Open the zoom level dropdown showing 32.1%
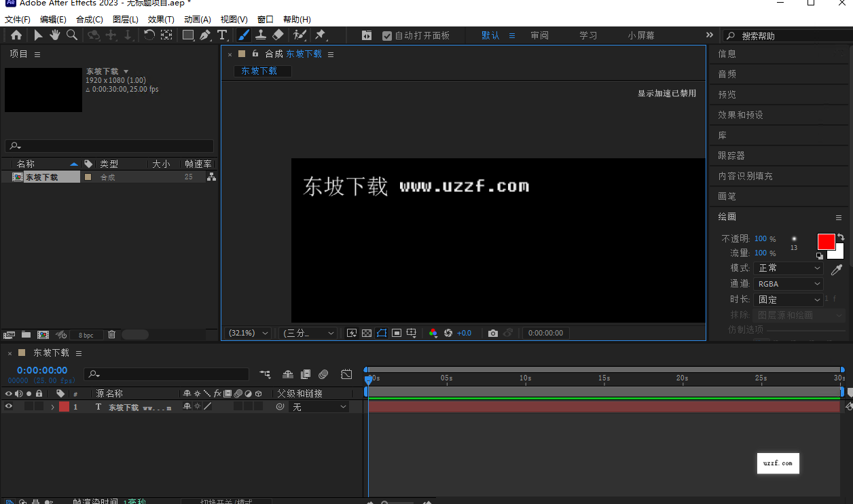This screenshot has width=853, height=504. pyautogui.click(x=247, y=333)
